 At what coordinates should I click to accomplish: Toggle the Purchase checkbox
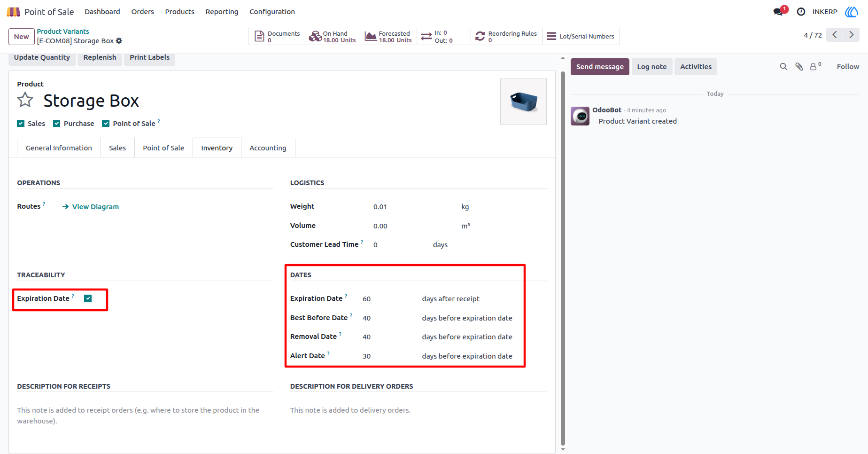57,124
